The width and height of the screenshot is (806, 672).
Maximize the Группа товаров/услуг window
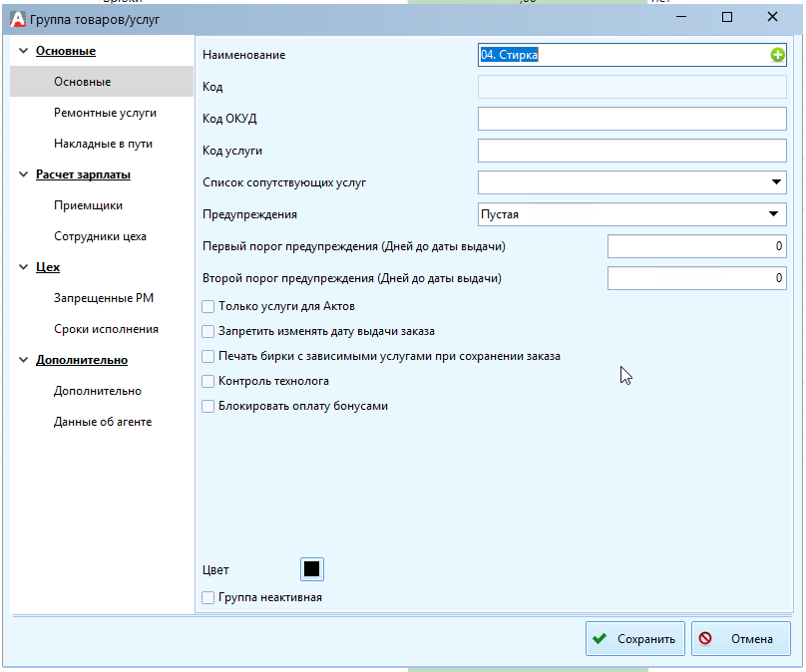tap(727, 18)
